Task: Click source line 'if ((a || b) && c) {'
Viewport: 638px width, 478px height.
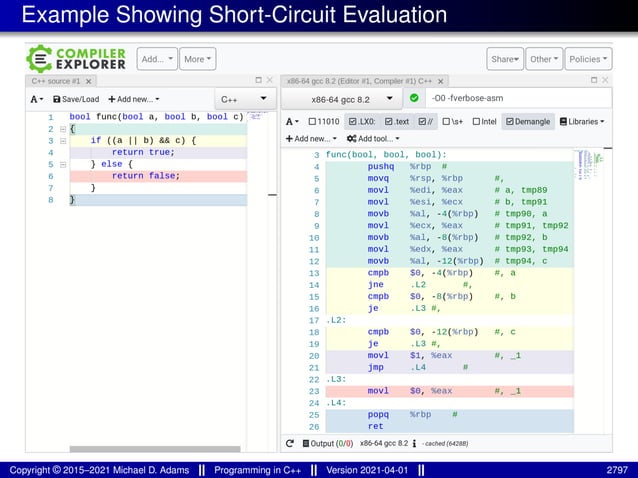Action: 143,140
